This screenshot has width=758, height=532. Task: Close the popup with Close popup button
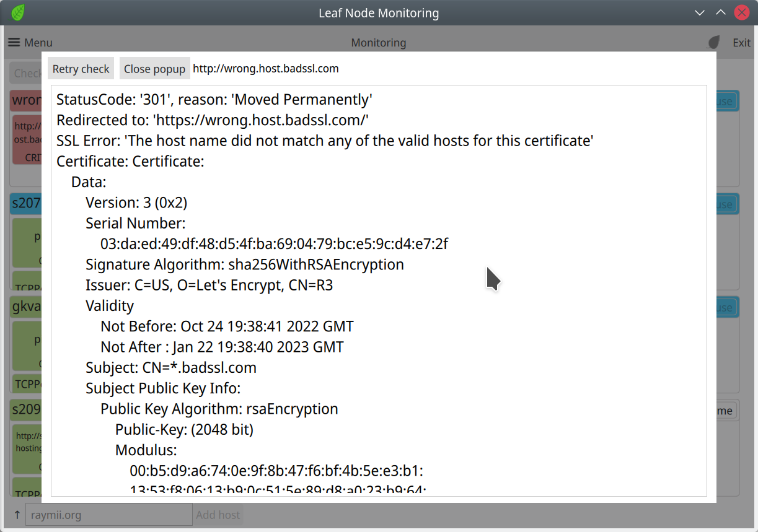point(154,68)
